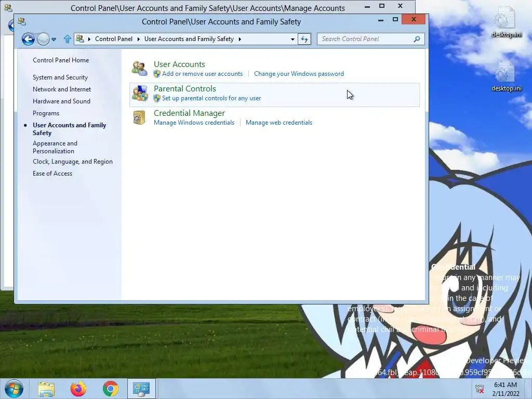The image size is (532, 399).
Task: Bring Manage Accounts window forward via its title
Action: 208,8
